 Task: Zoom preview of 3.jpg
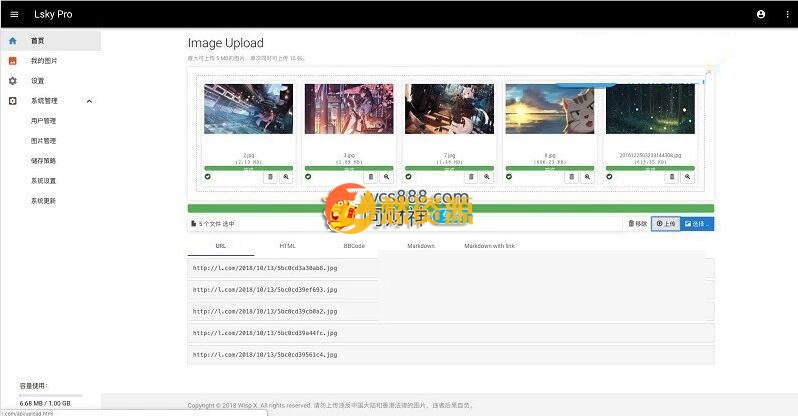click(386, 177)
